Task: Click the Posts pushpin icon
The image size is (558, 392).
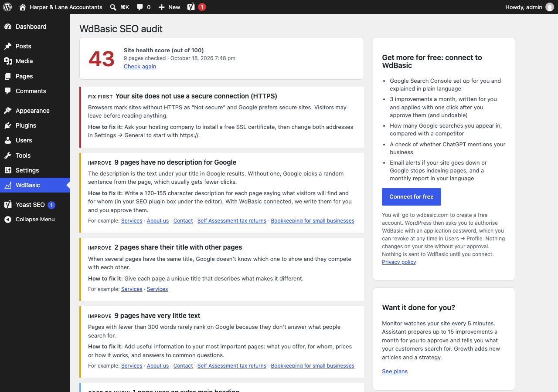Action: point(8,46)
